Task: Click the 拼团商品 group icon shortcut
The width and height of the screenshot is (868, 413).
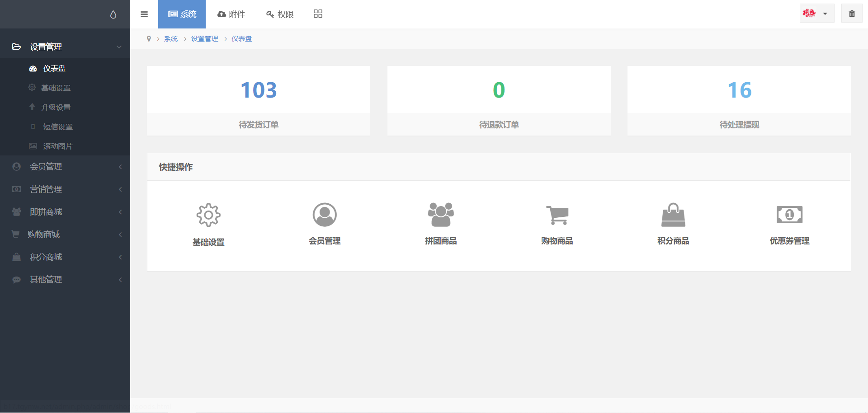Action: click(441, 215)
